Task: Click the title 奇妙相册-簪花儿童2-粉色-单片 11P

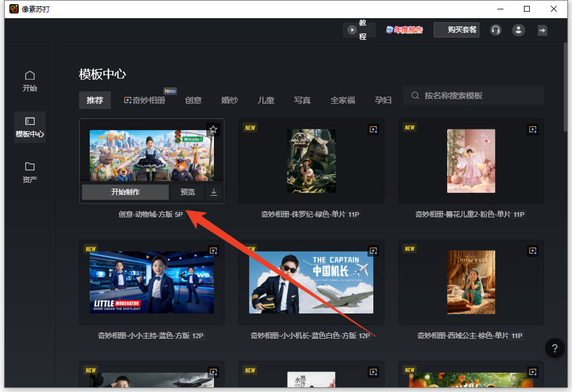Action: coord(470,214)
